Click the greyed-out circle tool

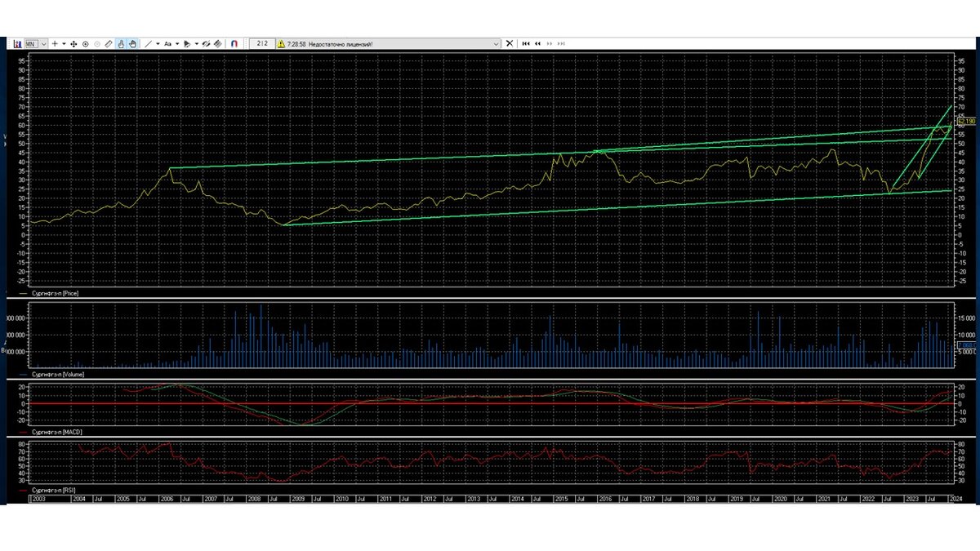coord(97,44)
